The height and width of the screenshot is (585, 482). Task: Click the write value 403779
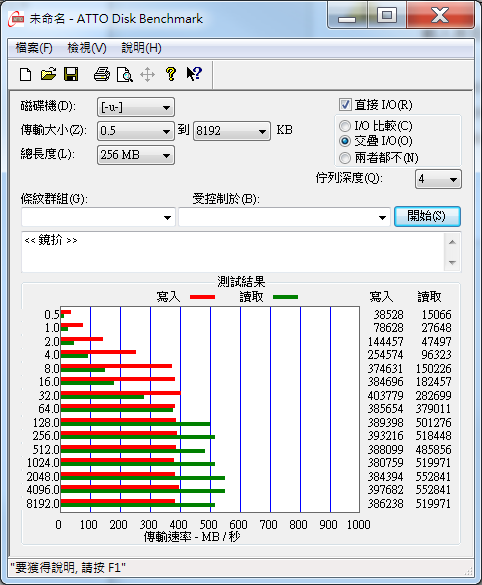[x=385, y=395]
